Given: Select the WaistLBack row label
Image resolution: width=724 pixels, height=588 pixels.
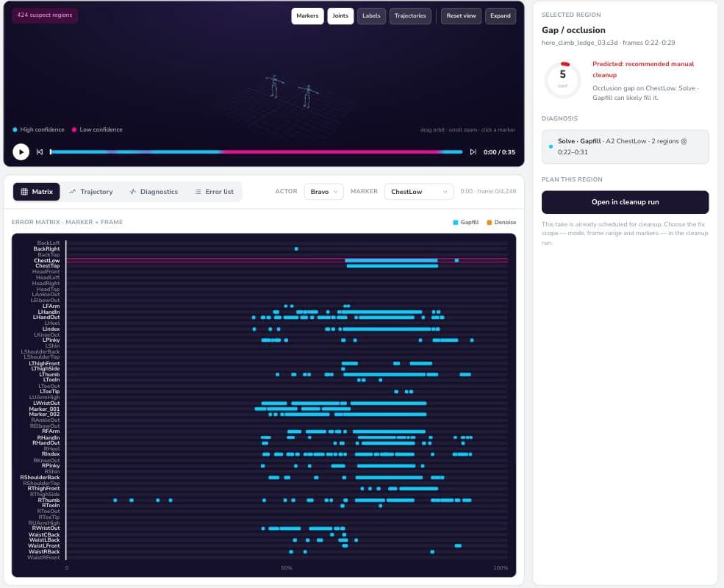Looking at the screenshot, I should pos(44,540).
